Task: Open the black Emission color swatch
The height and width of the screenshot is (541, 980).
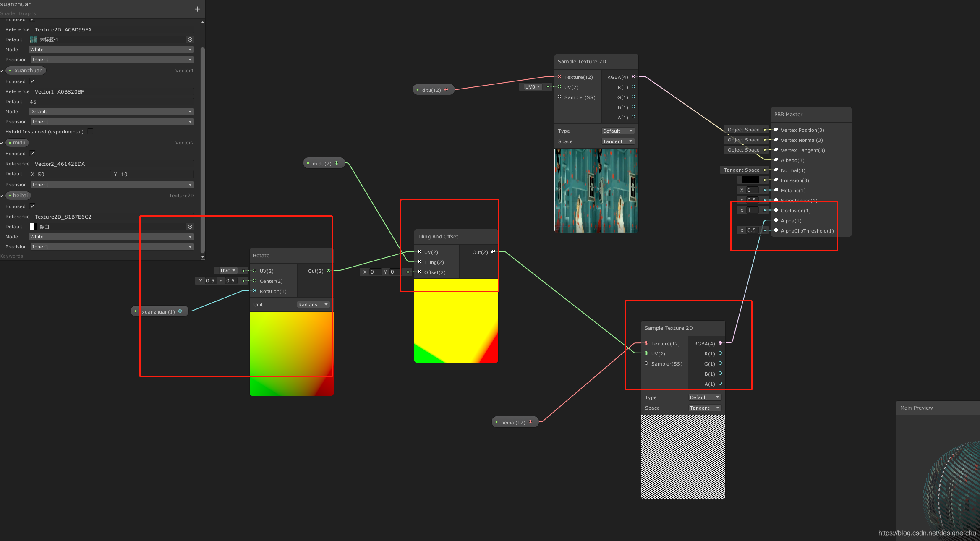Action: pyautogui.click(x=750, y=180)
